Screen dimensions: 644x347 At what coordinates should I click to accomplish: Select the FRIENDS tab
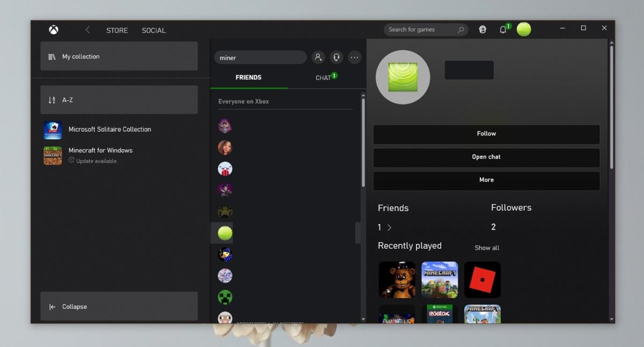pos(248,78)
